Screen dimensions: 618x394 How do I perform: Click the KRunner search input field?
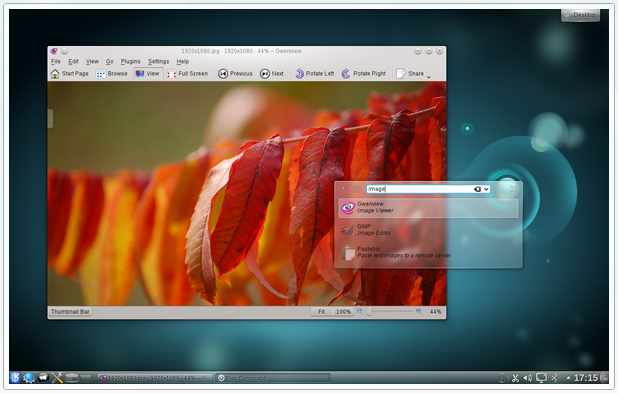point(428,189)
